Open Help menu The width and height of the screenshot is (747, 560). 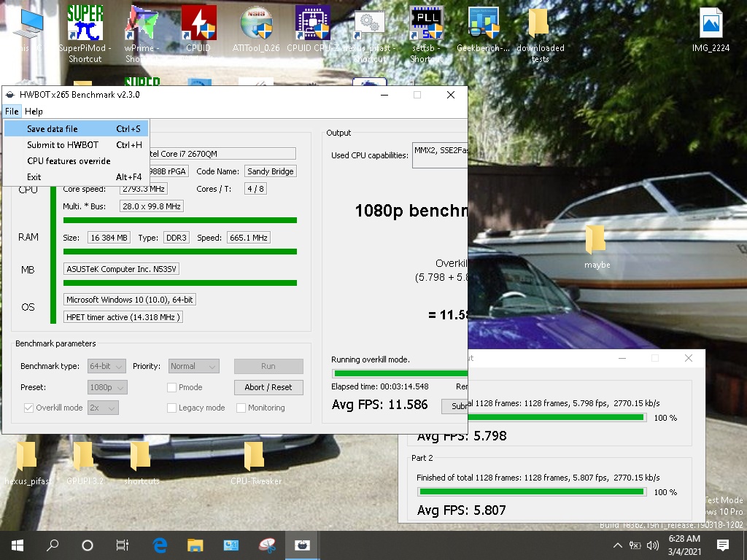[x=34, y=112]
